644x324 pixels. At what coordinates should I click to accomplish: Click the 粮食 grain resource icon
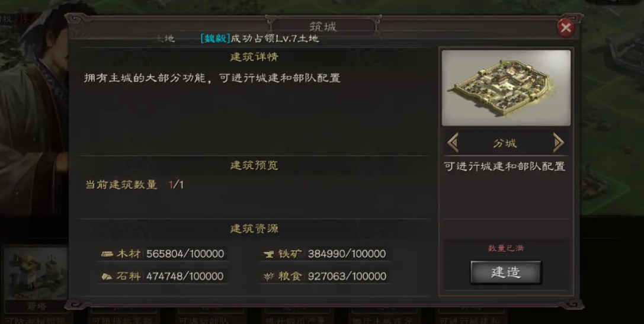[268, 277]
